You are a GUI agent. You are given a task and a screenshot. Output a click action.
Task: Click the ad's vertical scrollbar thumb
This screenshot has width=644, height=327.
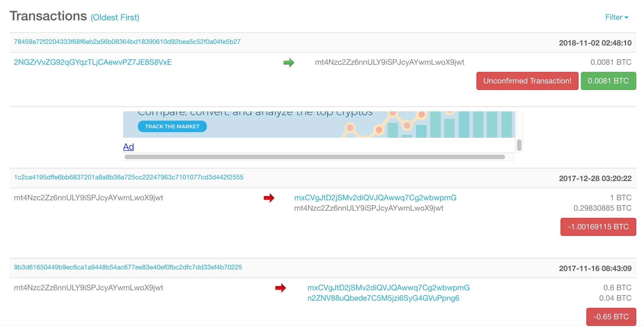pos(519,145)
